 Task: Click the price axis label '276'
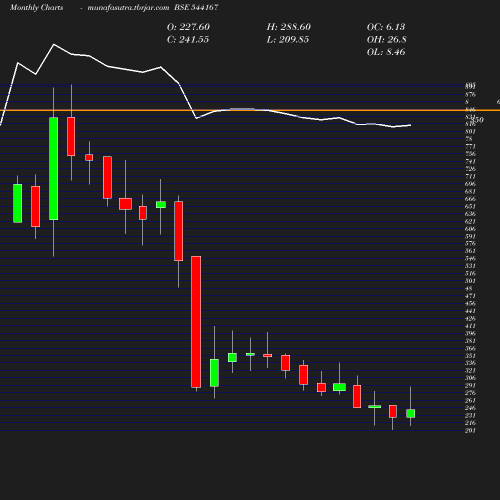(470, 393)
